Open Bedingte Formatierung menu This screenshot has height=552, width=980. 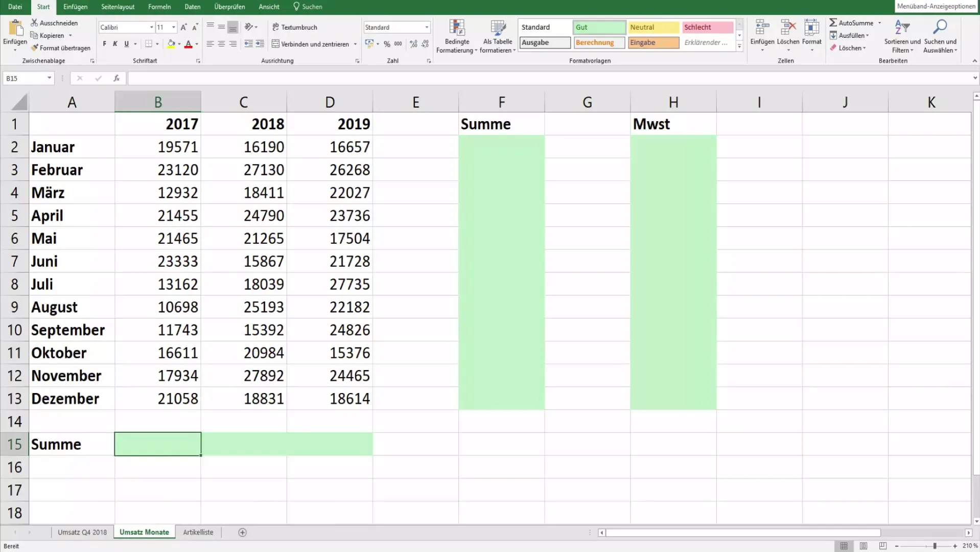[x=457, y=36]
